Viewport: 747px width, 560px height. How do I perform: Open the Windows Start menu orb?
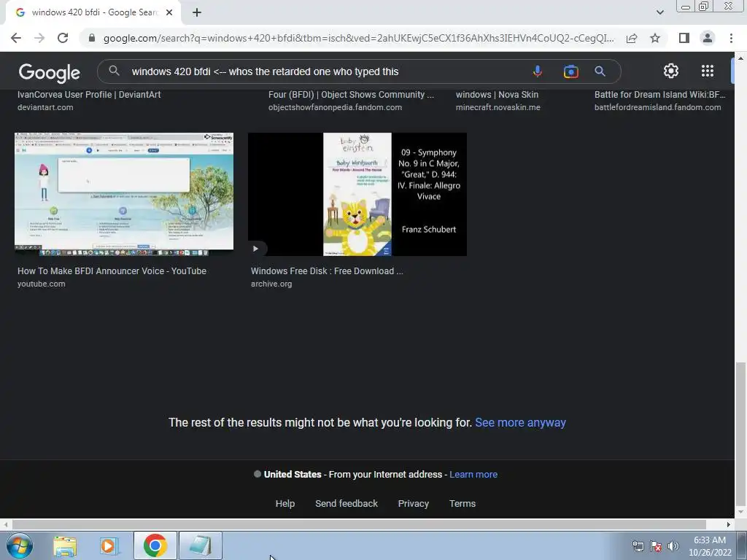(20, 545)
